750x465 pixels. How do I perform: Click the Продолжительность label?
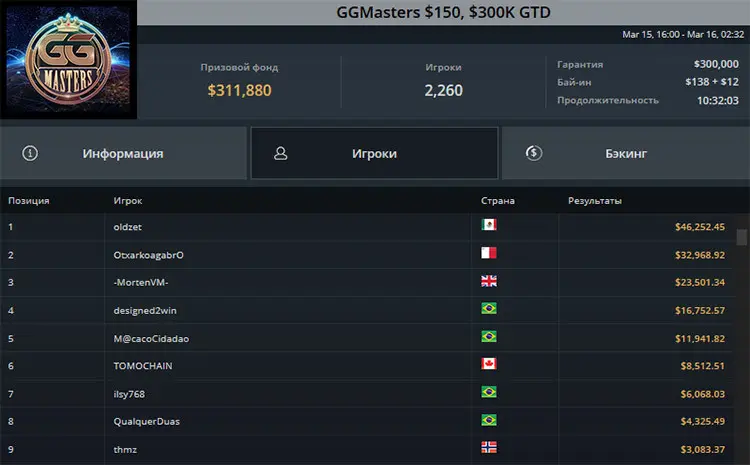tap(608, 100)
